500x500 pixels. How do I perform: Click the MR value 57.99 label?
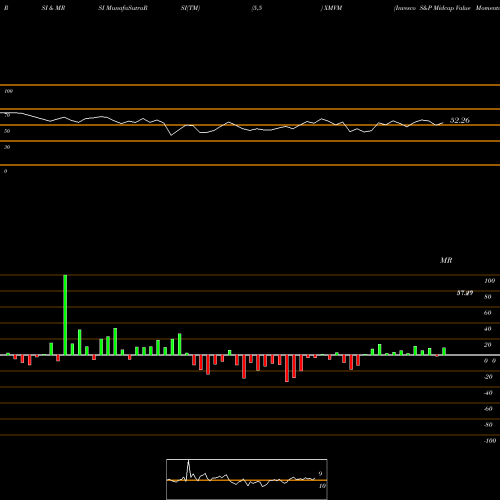point(465,293)
